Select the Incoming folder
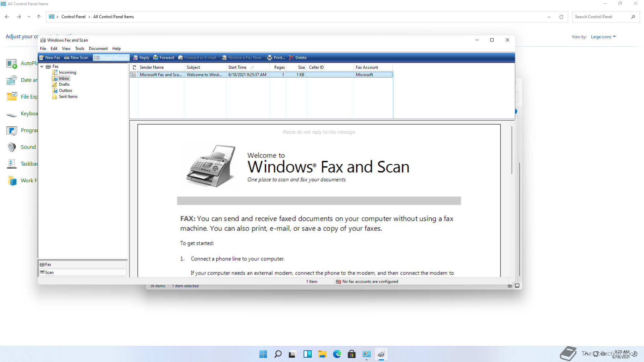The image size is (644, 362). [x=64, y=72]
